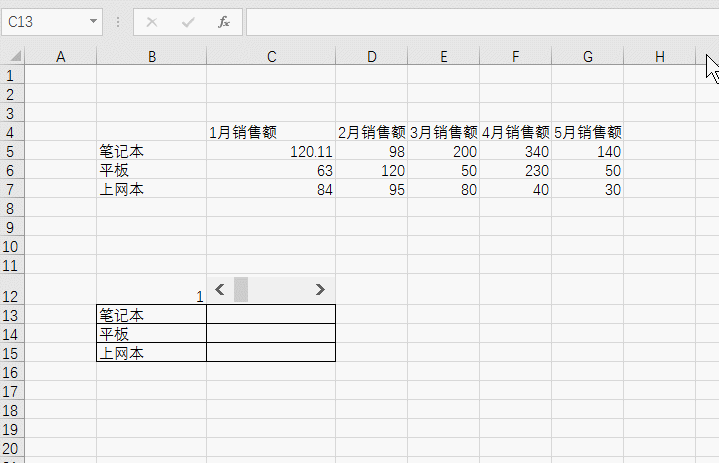Click the Cancel X formula bar icon
Screen dimensions: 719x463
click(152, 22)
